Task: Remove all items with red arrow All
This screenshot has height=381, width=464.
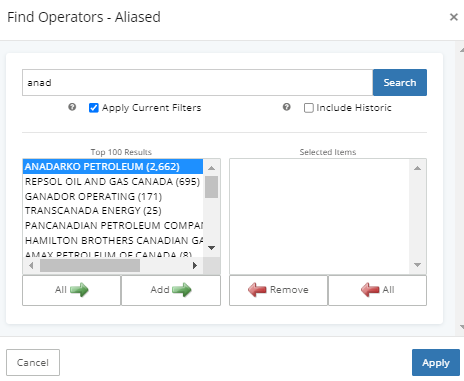Action: [377, 290]
